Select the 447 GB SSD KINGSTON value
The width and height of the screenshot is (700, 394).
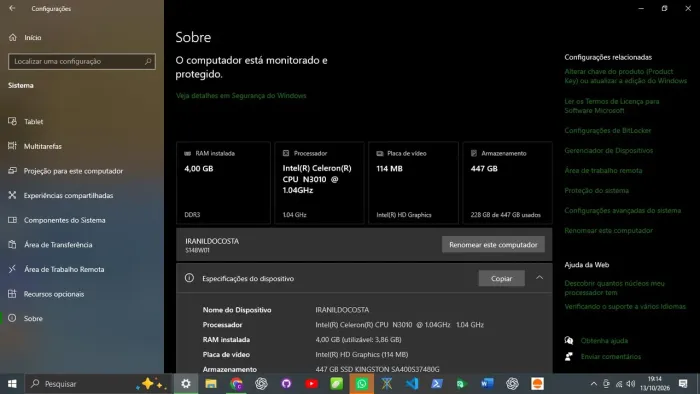pyautogui.click(x=377, y=369)
